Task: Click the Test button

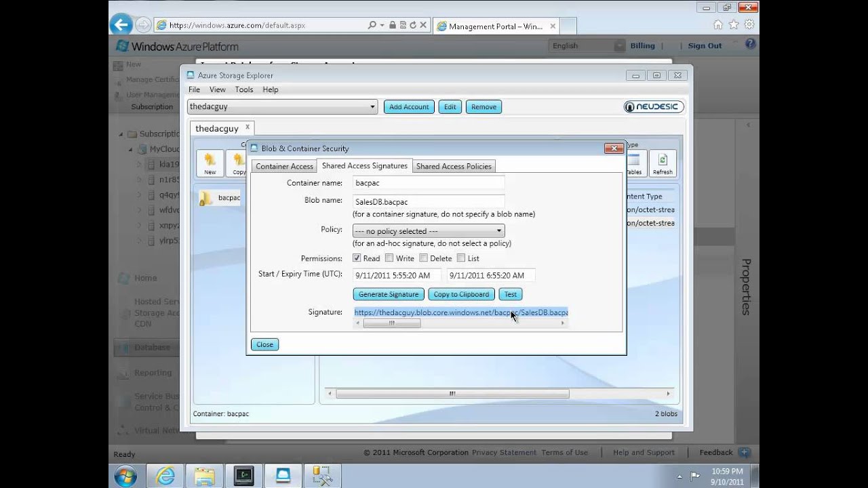Action: 511,294
